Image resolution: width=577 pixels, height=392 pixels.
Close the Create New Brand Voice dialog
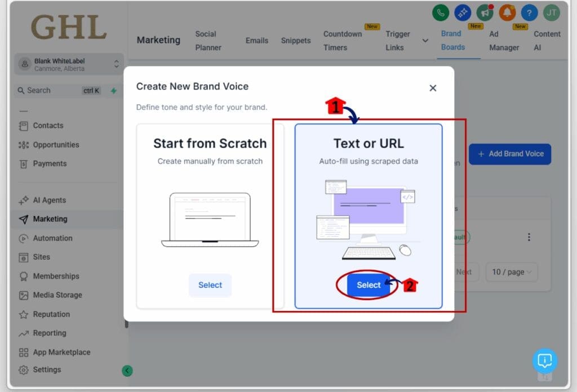433,88
